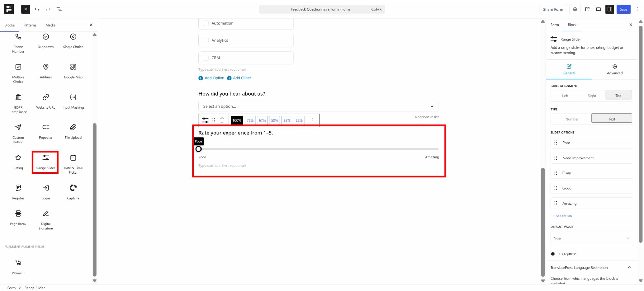Add a Single Choice block

73,41
